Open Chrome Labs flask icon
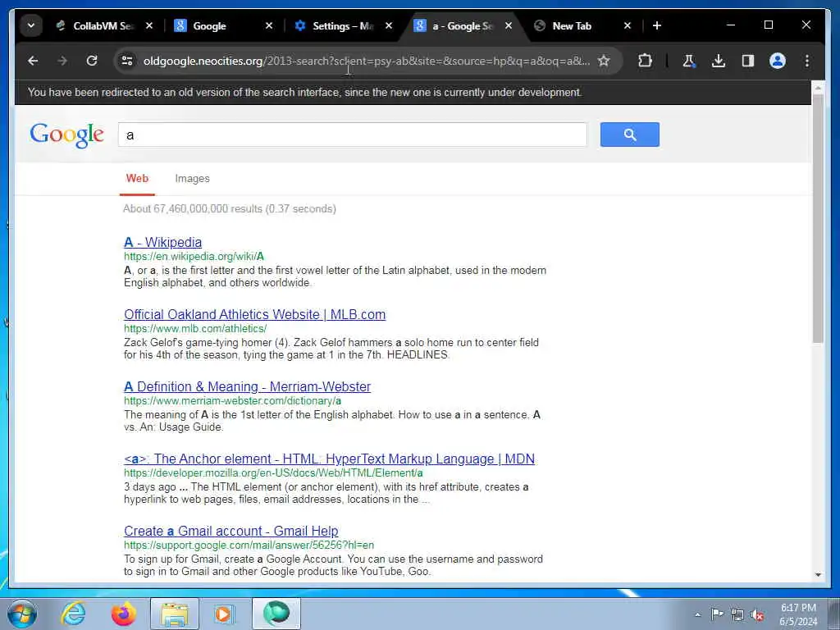The height and width of the screenshot is (630, 840). tap(689, 61)
